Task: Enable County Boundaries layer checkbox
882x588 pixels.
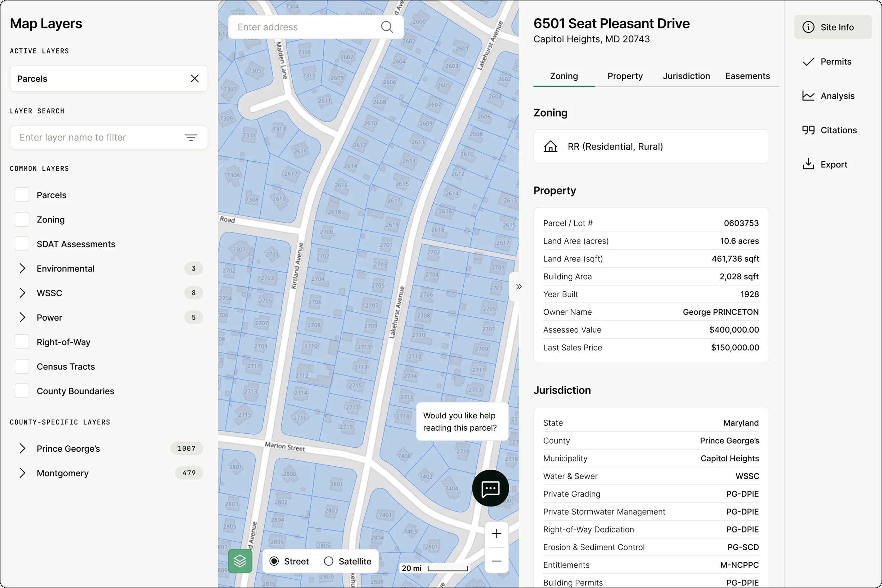Action: pyautogui.click(x=22, y=391)
